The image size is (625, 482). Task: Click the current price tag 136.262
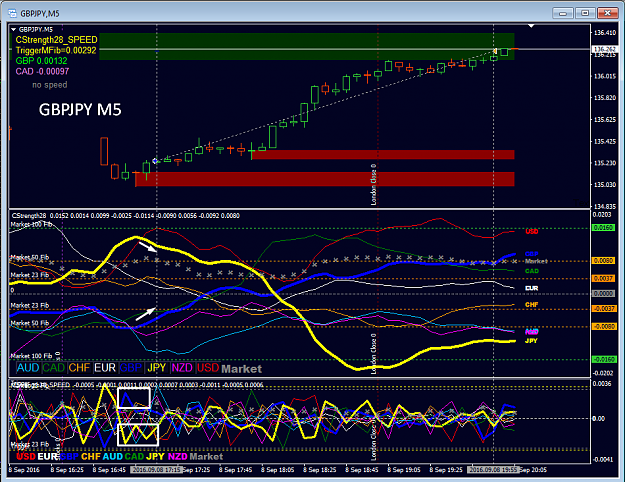605,49
